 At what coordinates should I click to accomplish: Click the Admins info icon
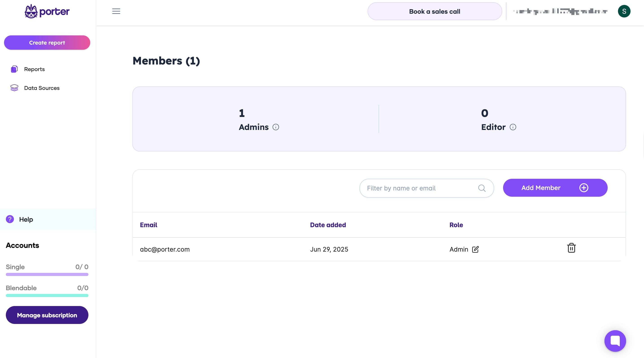click(x=276, y=127)
